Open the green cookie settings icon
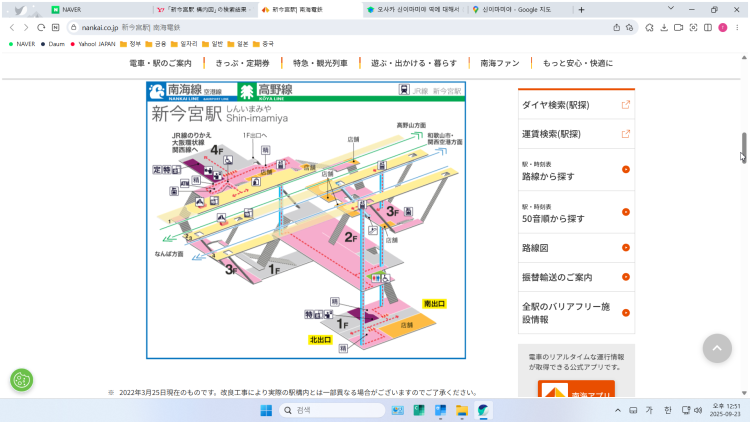750x422 pixels. tap(22, 380)
